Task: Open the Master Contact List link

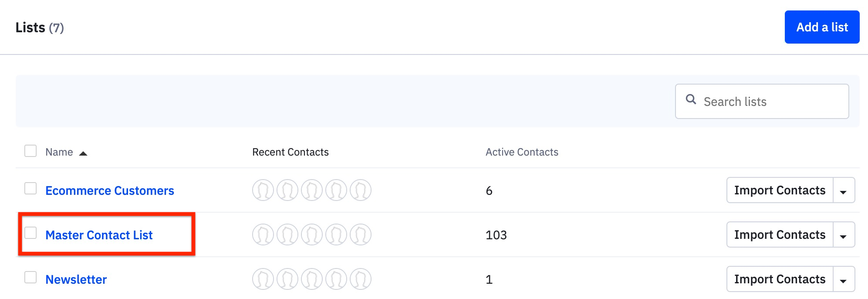Action: click(99, 235)
